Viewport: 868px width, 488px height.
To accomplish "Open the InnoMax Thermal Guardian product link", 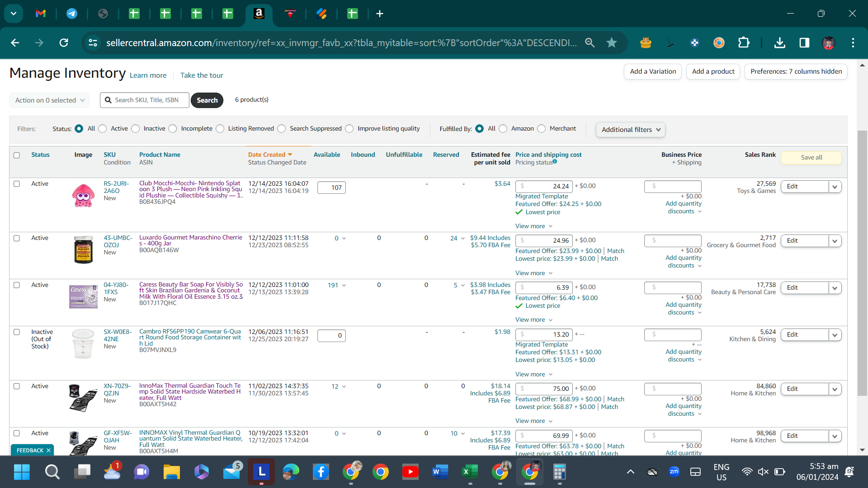I will (x=190, y=392).
